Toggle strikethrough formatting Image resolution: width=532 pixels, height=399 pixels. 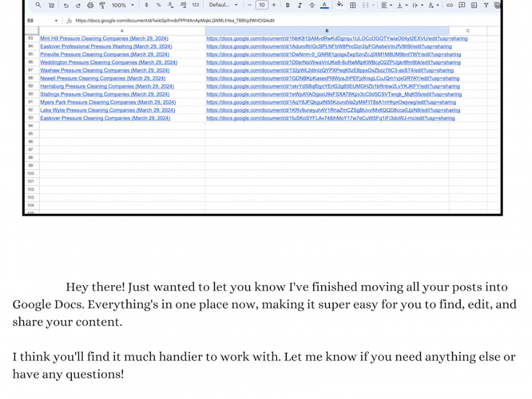pyautogui.click(x=312, y=5)
